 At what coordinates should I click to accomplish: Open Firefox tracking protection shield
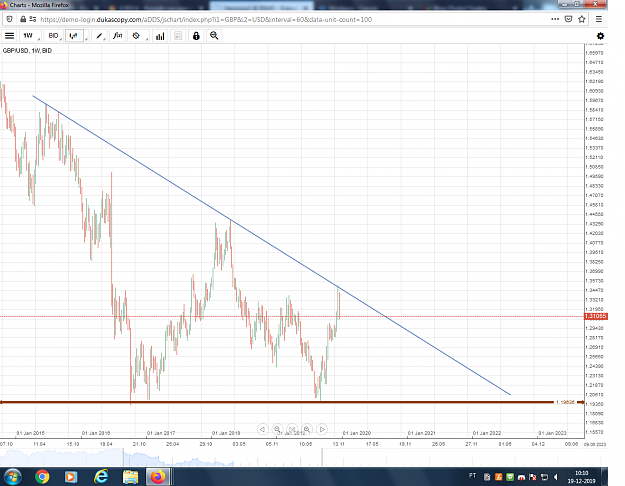(x=10, y=19)
